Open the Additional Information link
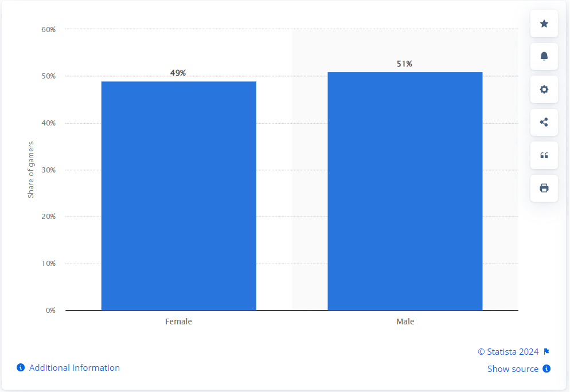Screen dimensions: 570x392 coord(75,368)
